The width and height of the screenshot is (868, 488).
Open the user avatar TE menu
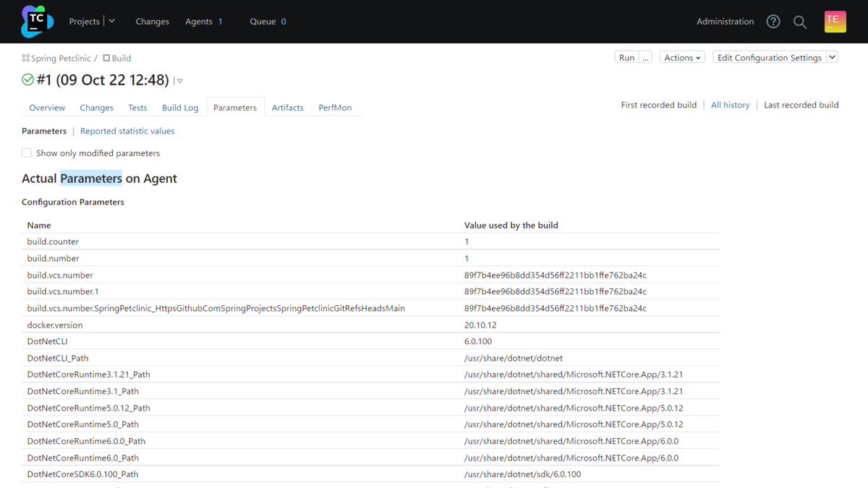click(835, 22)
